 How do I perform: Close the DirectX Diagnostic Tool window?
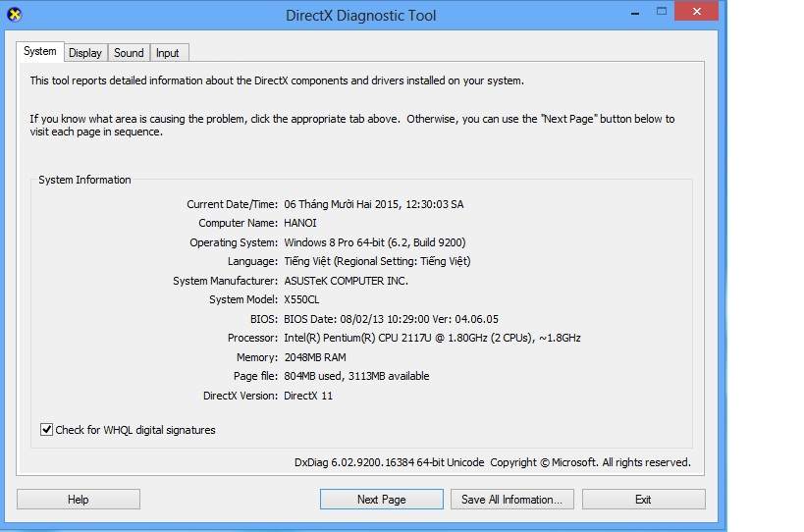pos(696,11)
